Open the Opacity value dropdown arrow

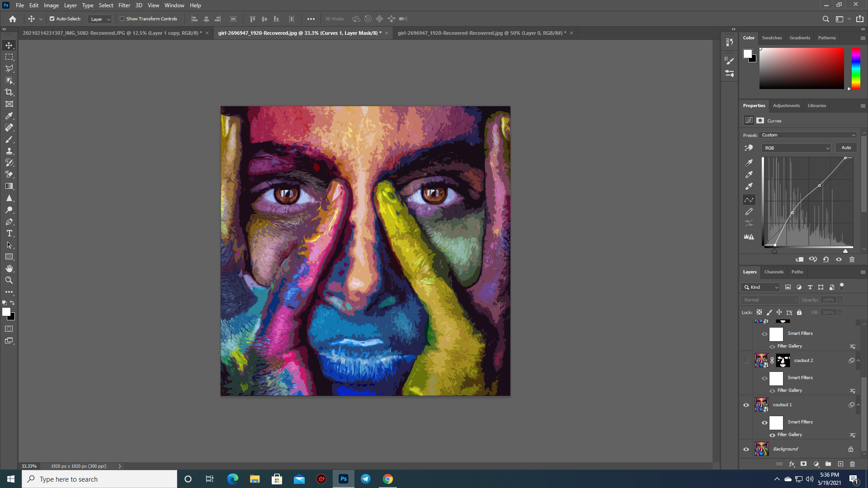tap(840, 300)
